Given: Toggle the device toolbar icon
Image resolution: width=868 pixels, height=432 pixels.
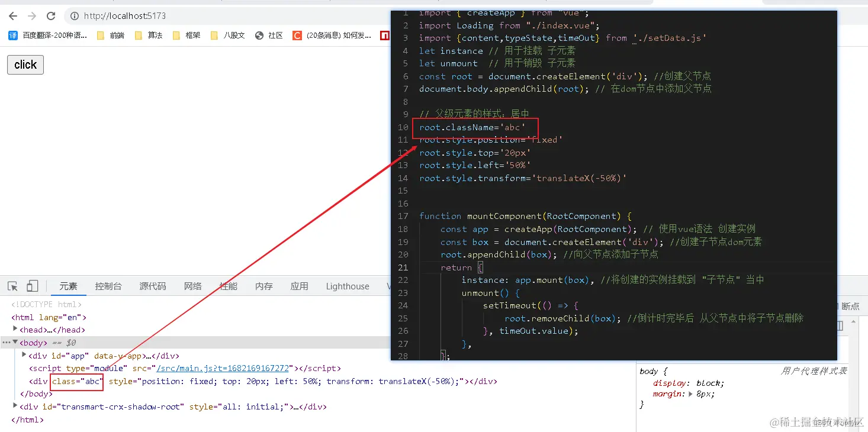Looking at the screenshot, I should coord(32,286).
